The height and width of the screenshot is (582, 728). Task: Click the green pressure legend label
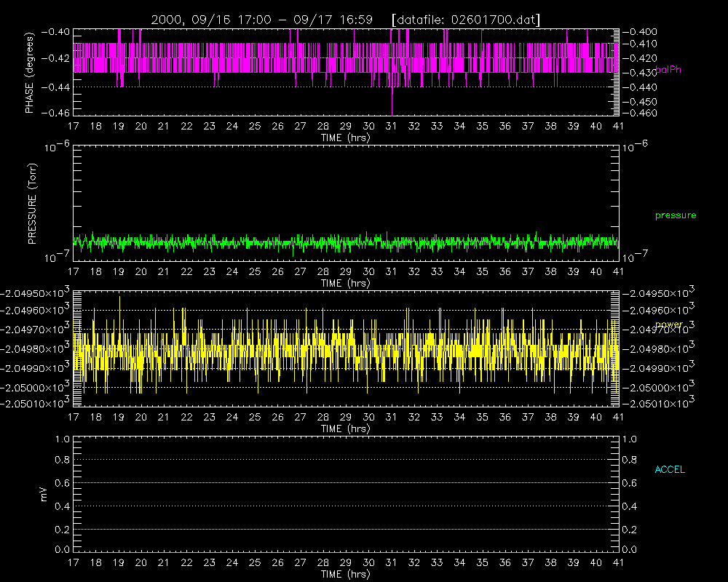coord(676,215)
